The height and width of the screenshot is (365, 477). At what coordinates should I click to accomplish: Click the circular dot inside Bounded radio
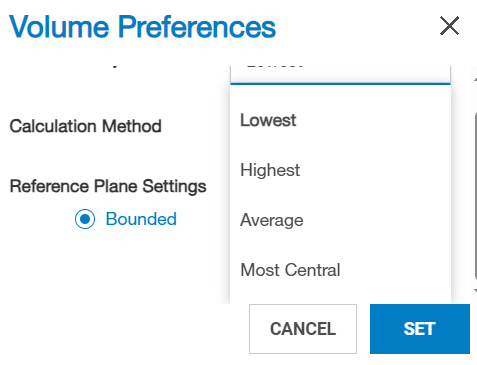(85, 219)
